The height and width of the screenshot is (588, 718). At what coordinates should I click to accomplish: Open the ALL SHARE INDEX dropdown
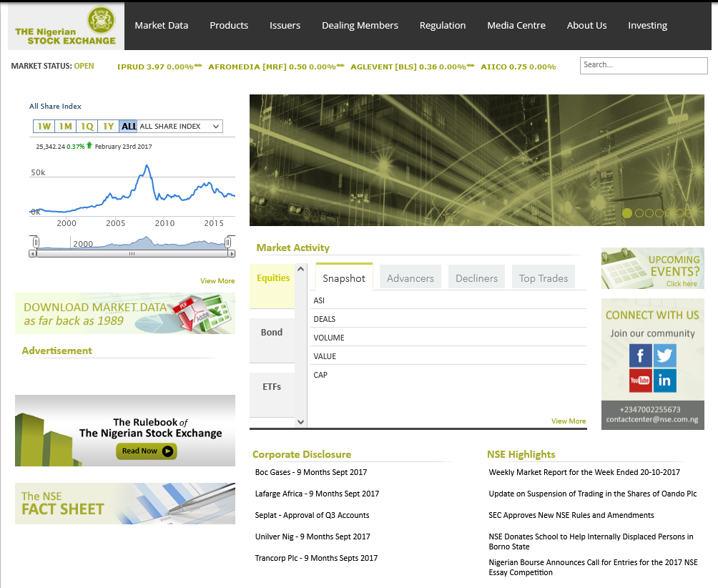180,127
